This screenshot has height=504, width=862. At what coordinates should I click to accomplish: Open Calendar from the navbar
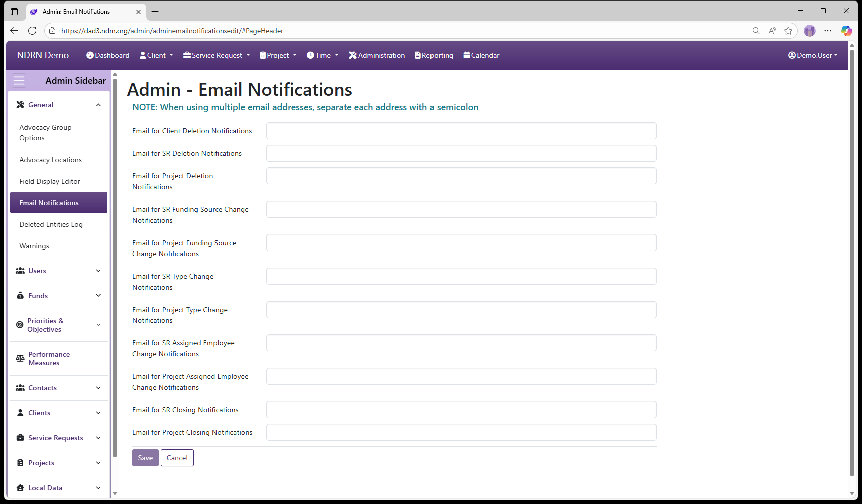[x=481, y=55]
